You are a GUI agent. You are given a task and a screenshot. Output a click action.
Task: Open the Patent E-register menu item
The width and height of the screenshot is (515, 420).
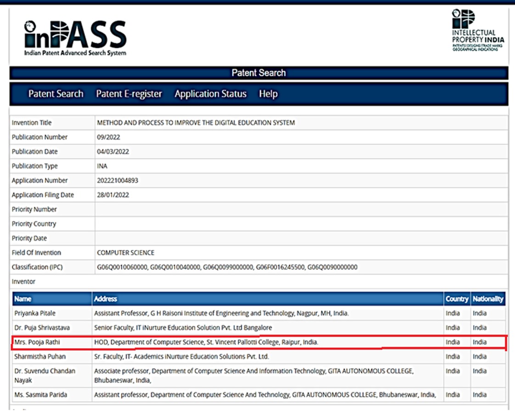coord(129,94)
